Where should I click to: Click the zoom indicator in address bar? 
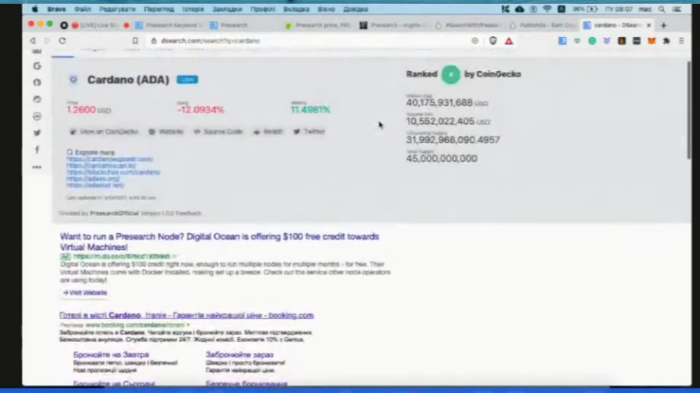475,41
